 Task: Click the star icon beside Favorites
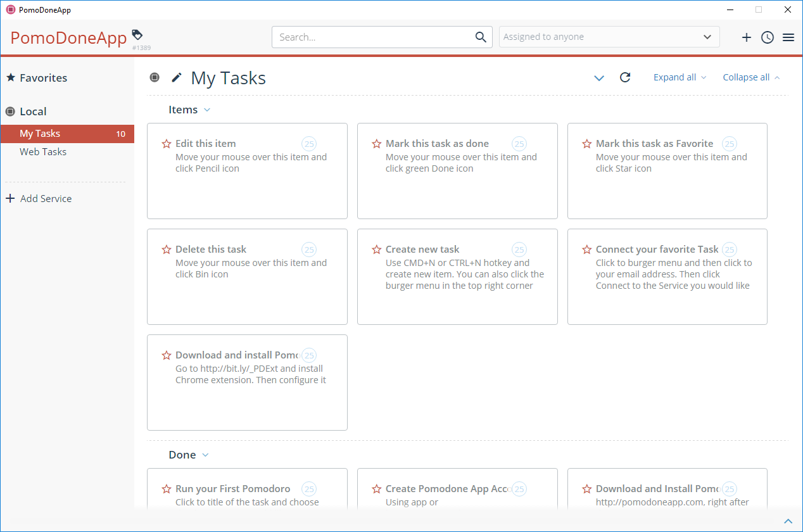(x=11, y=77)
